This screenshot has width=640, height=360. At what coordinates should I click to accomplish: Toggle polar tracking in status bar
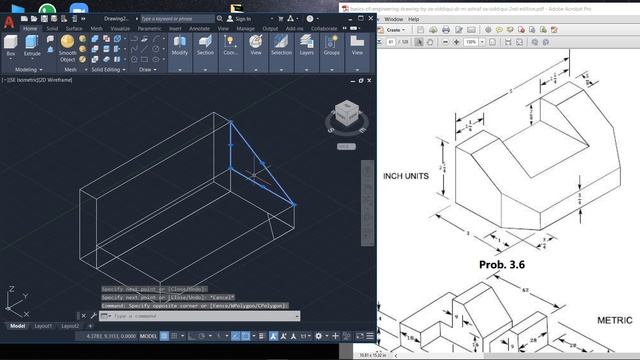tap(202, 336)
